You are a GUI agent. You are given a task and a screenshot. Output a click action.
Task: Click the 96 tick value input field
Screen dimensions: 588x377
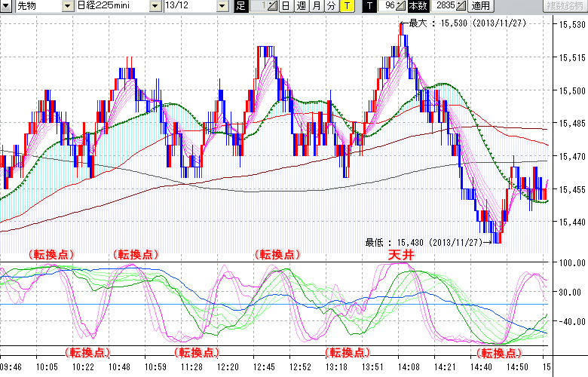388,6
